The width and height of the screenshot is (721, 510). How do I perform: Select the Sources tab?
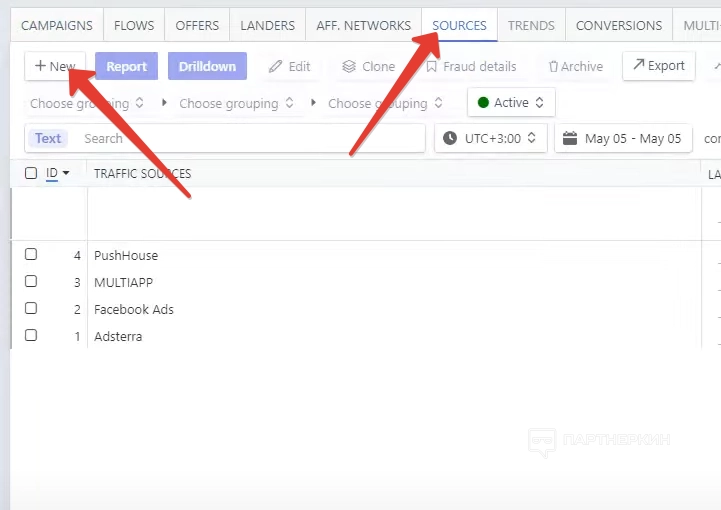(459, 26)
